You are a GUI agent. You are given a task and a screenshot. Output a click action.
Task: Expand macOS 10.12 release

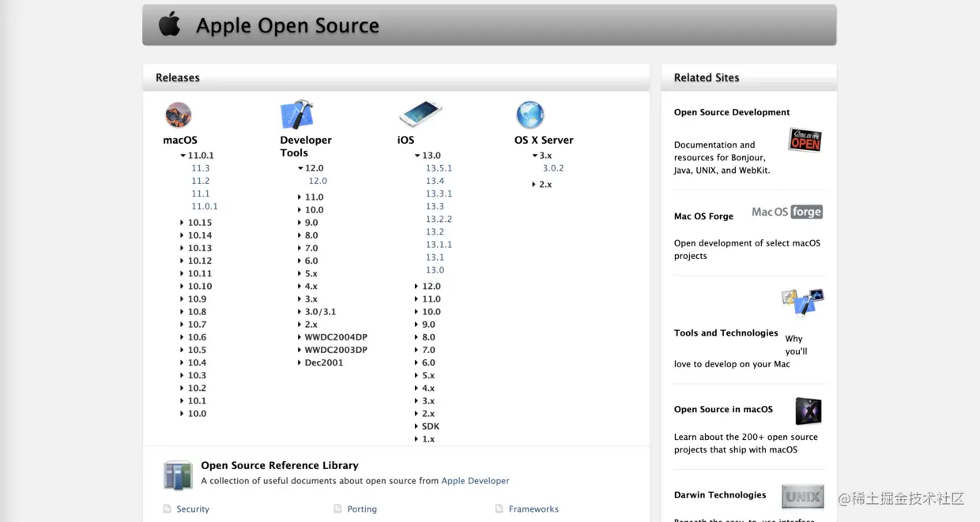pos(182,261)
